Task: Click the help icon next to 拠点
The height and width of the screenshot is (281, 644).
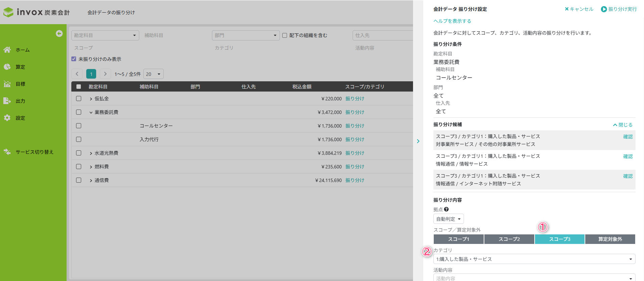Action: (x=446, y=210)
